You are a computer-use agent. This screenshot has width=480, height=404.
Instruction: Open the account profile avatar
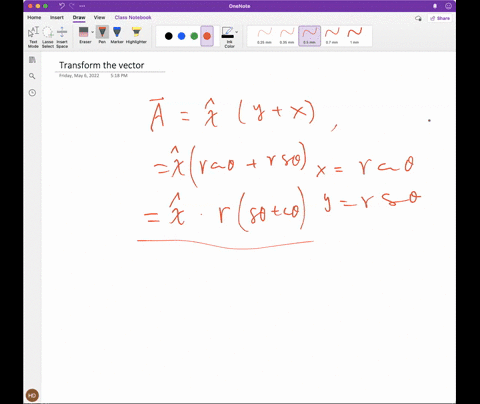(32, 395)
